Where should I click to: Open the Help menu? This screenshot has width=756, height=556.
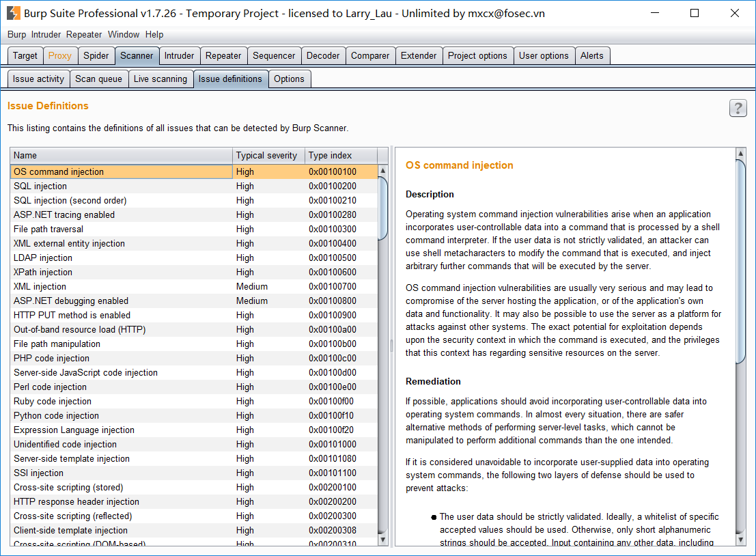pyautogui.click(x=154, y=34)
